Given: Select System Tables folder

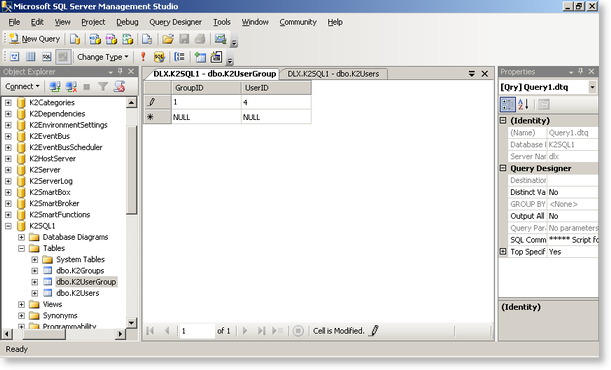Looking at the screenshot, I should click(x=80, y=259).
